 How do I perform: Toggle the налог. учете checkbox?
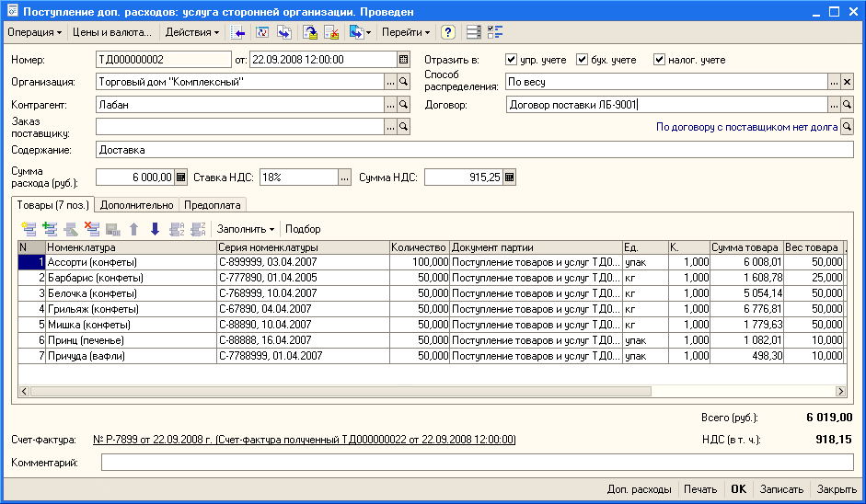(x=659, y=60)
